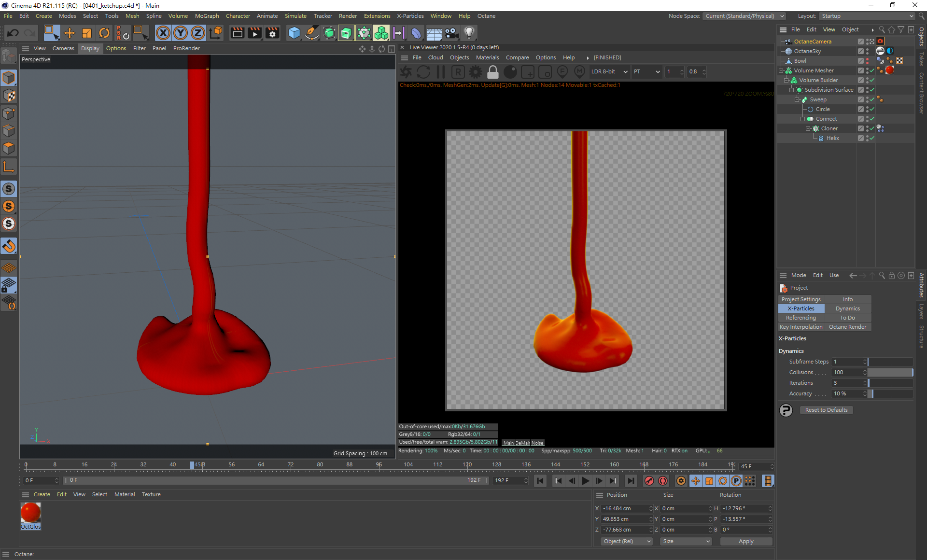927x560 pixels.
Task: Click the Octane settings gear icon
Action: pos(476,72)
